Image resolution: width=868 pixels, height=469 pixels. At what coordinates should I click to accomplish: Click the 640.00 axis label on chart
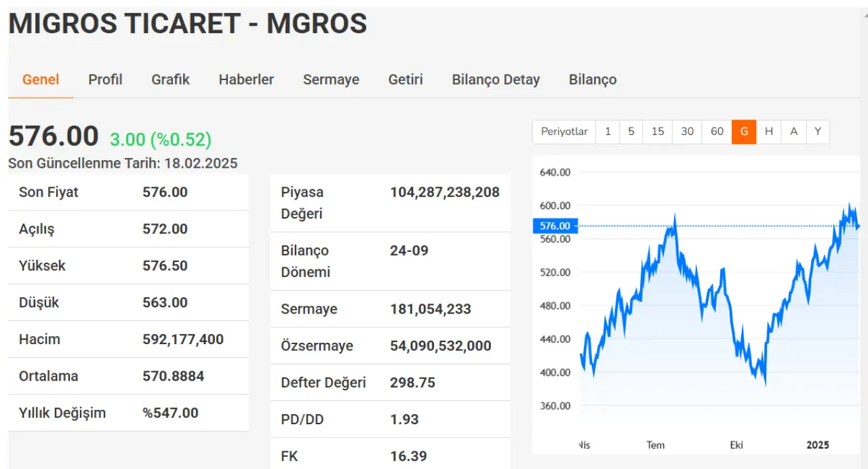point(555,172)
